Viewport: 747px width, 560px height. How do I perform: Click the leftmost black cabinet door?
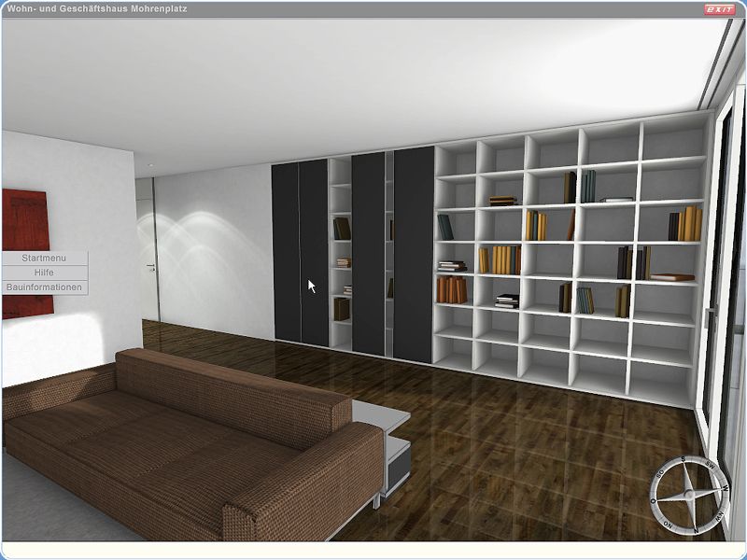coord(285,252)
